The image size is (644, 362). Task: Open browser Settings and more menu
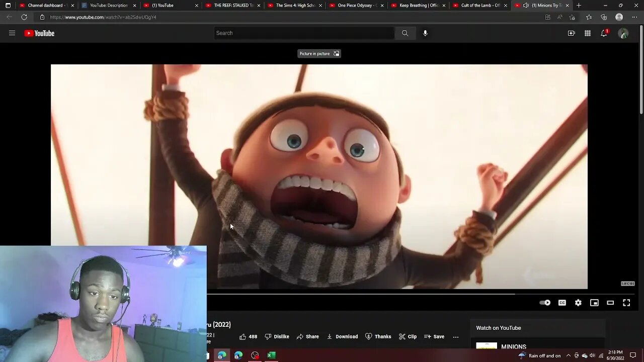pos(634,17)
